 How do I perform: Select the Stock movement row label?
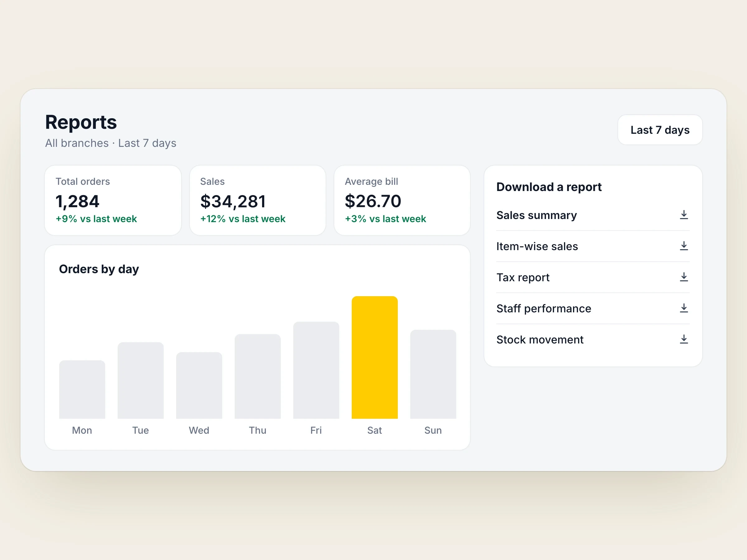point(540,340)
